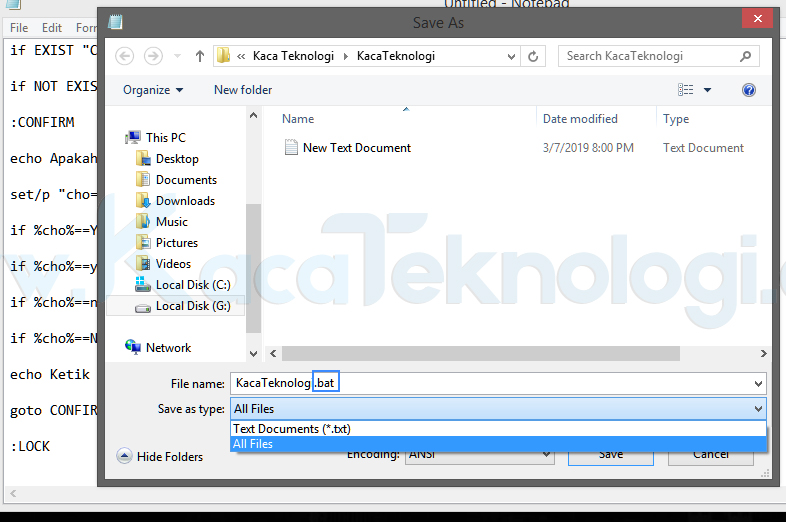Click navigation pane scroll up arrow
The width and height of the screenshot is (786, 522).
254,115
